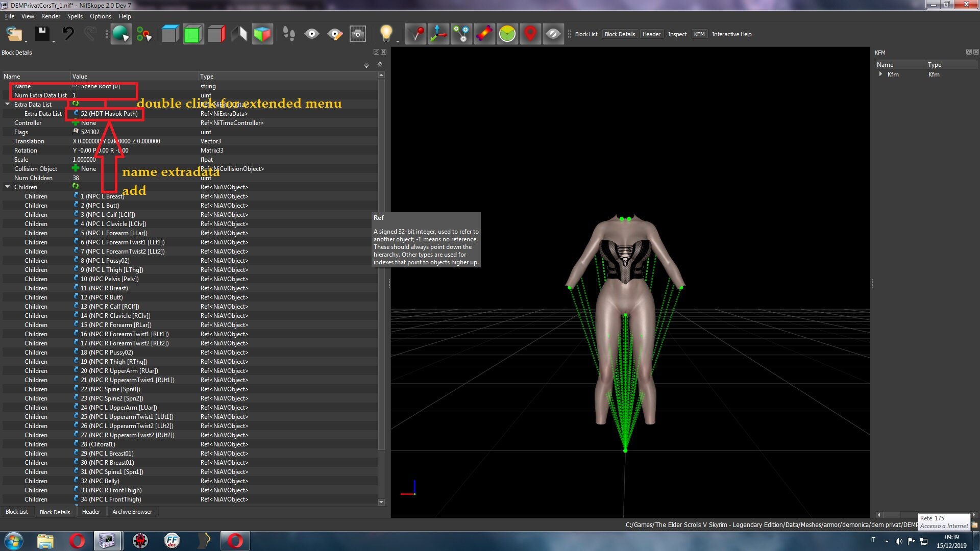Open the Render menu

[x=51, y=16]
